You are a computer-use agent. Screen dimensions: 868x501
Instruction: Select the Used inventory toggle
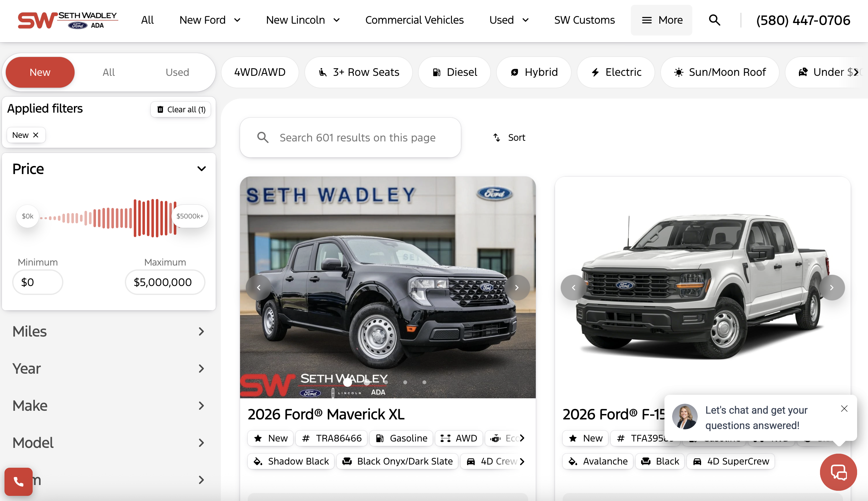[177, 72]
